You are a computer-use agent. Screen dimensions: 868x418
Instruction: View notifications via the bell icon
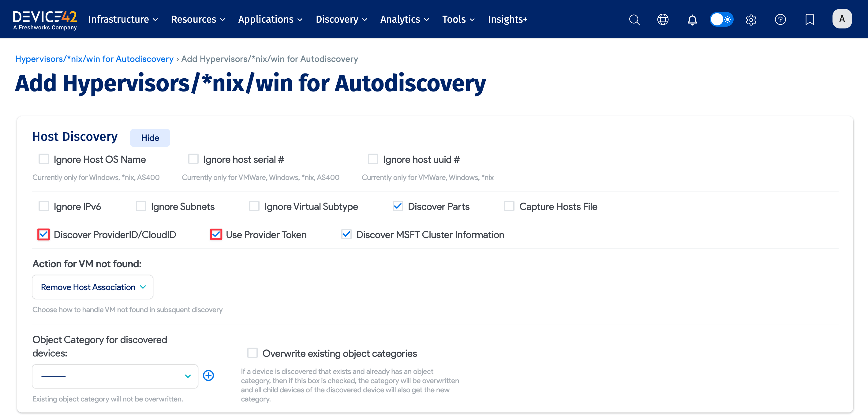pos(692,19)
